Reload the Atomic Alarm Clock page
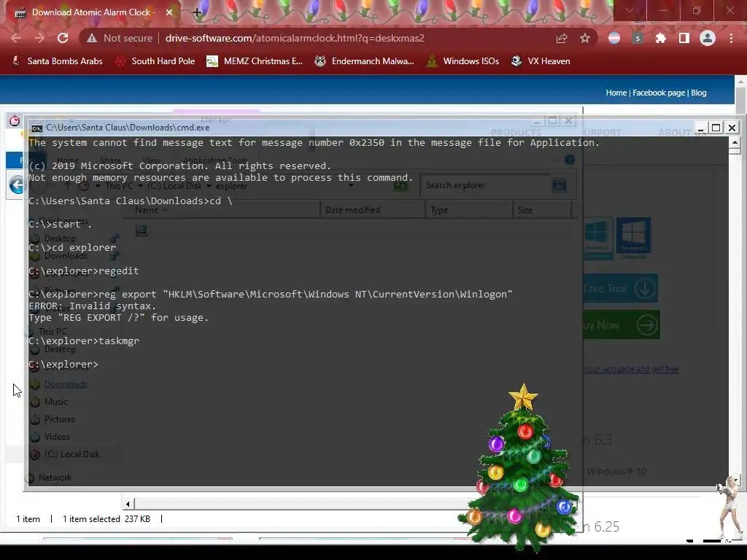The width and height of the screenshot is (747, 560). coord(63,38)
